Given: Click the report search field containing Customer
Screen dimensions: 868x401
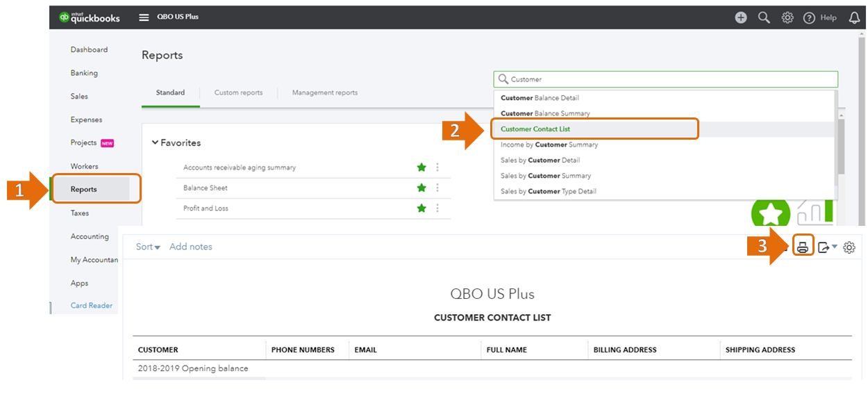Looking at the screenshot, I should (666, 79).
